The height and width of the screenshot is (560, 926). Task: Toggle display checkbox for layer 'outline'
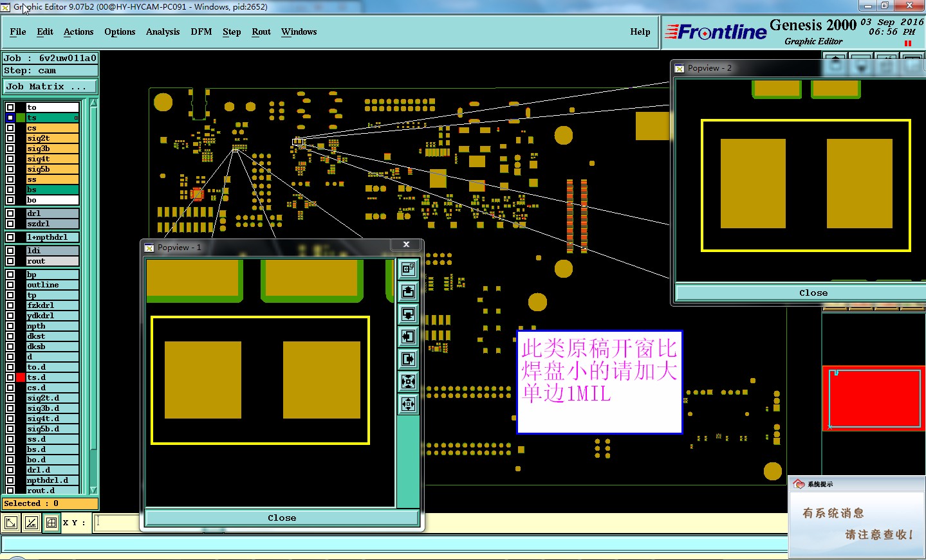tap(10, 285)
